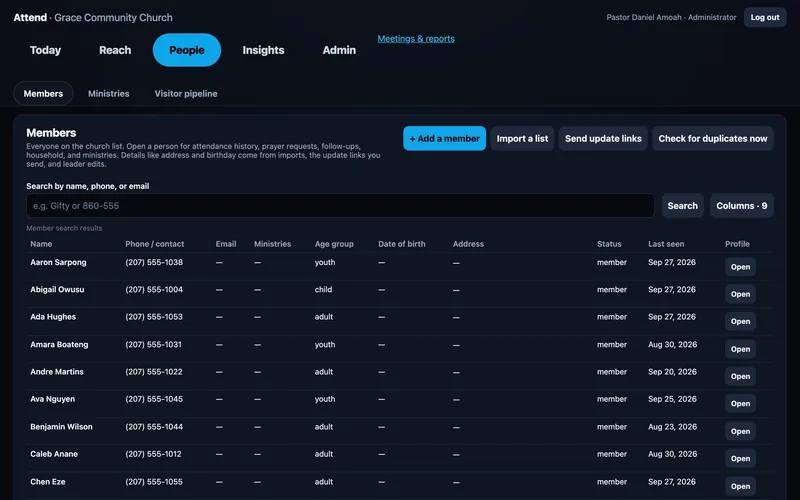Click the Ministries column header

point(272,244)
